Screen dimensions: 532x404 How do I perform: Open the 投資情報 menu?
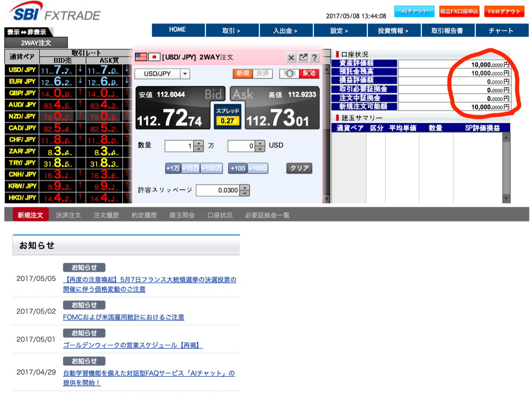point(393,31)
